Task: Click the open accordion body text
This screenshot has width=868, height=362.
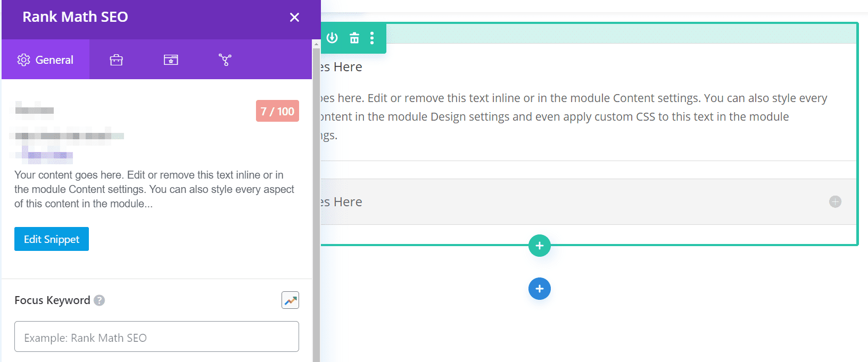Action: click(574, 116)
